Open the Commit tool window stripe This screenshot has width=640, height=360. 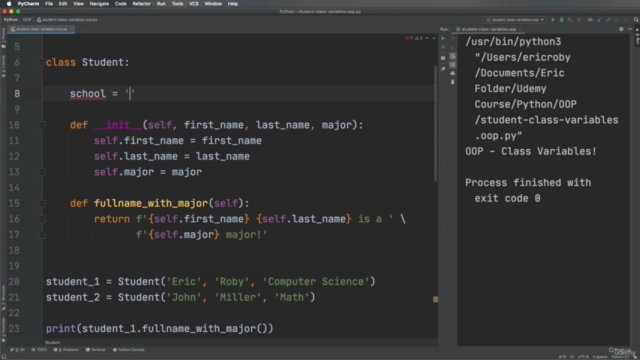(3, 66)
